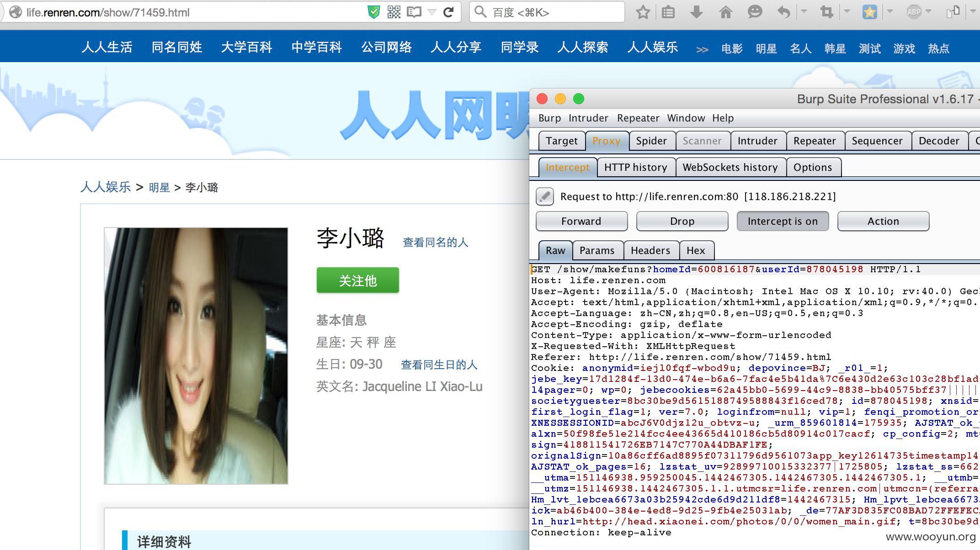
Task: Open 测试 sub-navigation link
Action: click(869, 48)
